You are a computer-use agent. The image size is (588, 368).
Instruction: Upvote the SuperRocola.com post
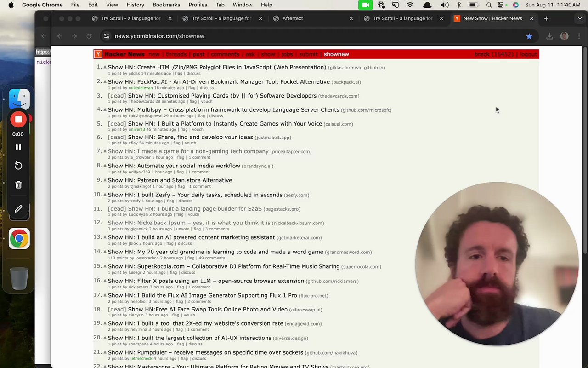pos(105,266)
